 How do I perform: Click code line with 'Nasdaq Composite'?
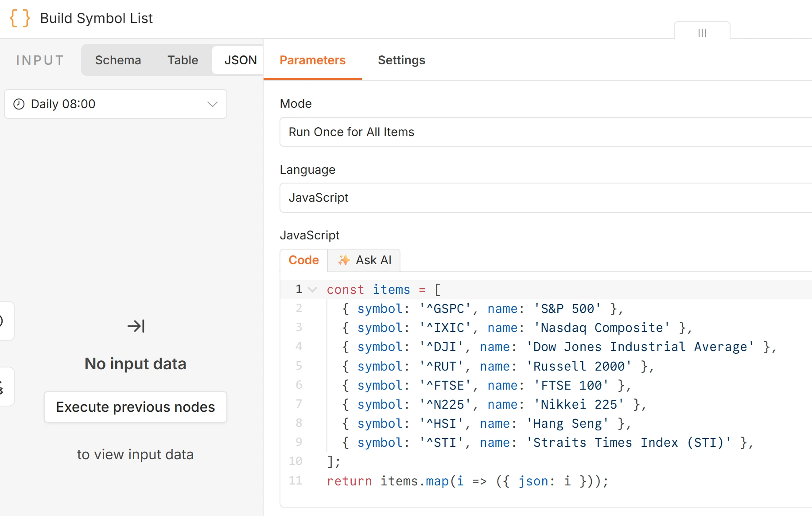pos(517,328)
